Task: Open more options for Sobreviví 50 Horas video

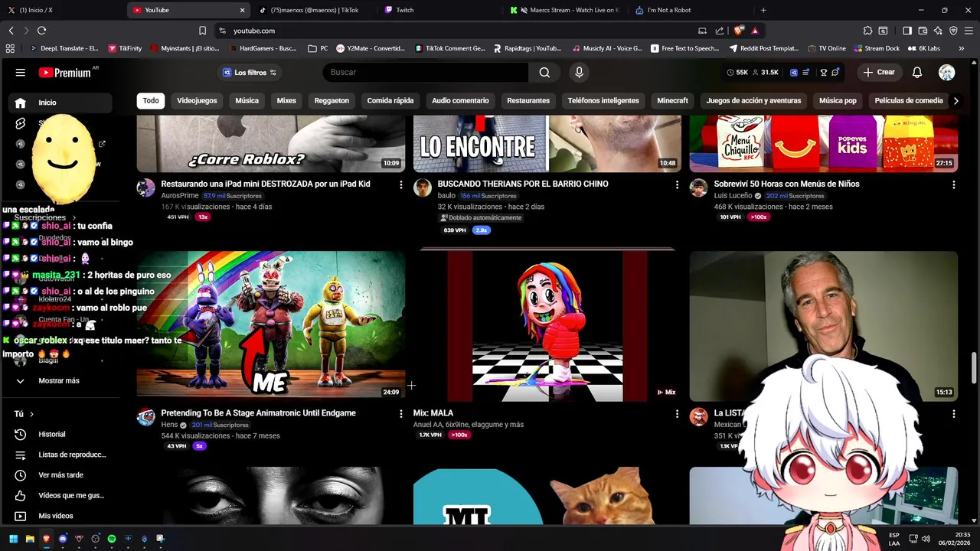Action: 953,184
